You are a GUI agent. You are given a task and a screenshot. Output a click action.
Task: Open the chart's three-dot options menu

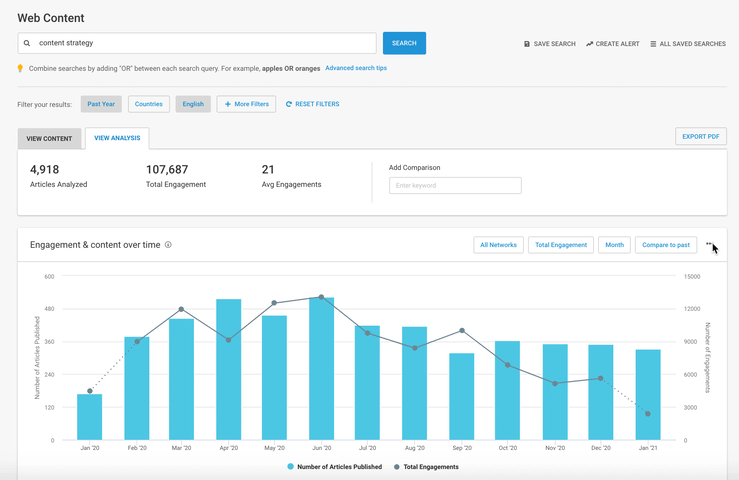click(x=709, y=244)
